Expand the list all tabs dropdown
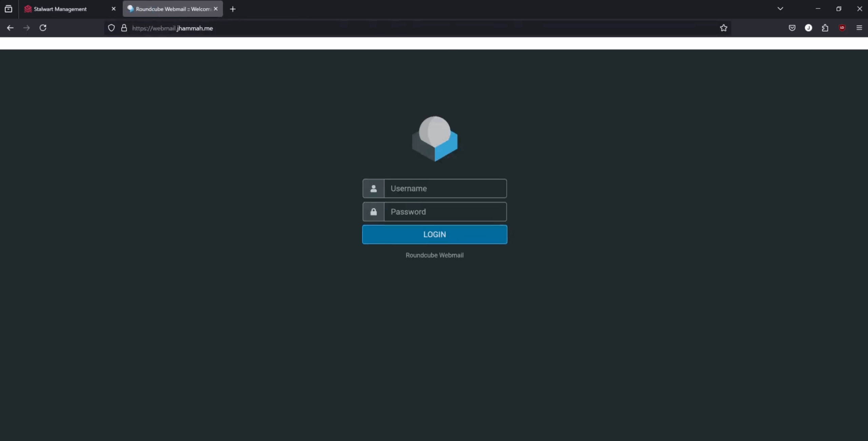This screenshot has height=441, width=868. coord(780,9)
